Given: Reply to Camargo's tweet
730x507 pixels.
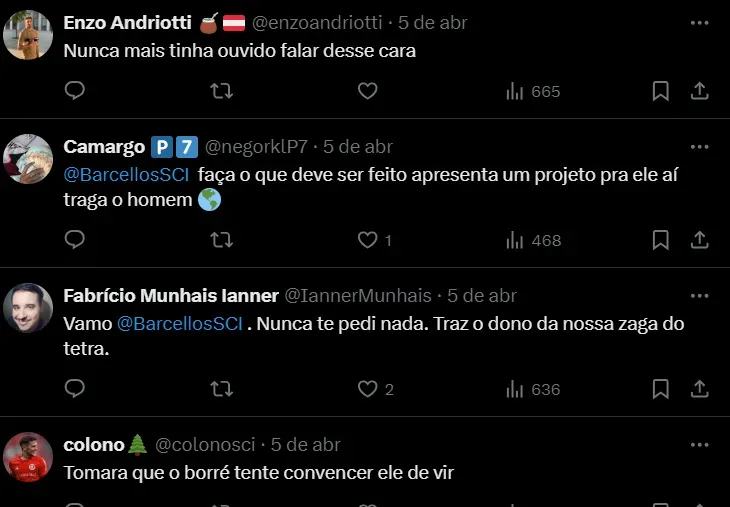Looking at the screenshot, I should click(x=75, y=240).
